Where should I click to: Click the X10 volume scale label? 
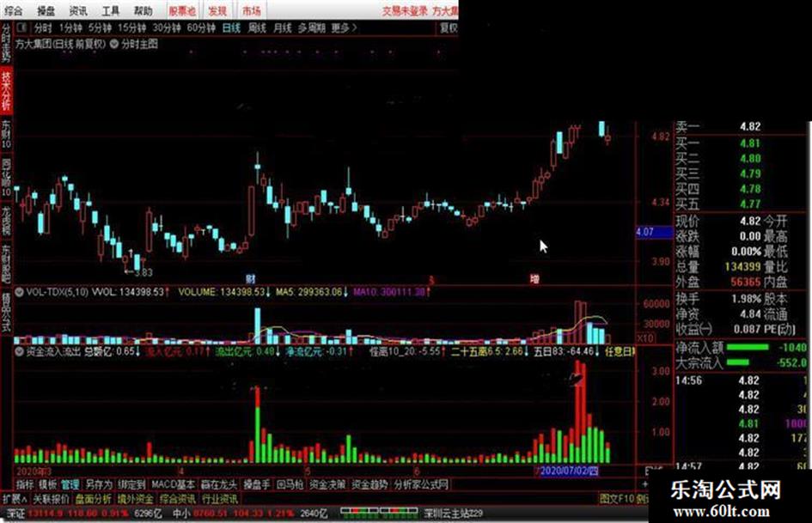(x=644, y=338)
